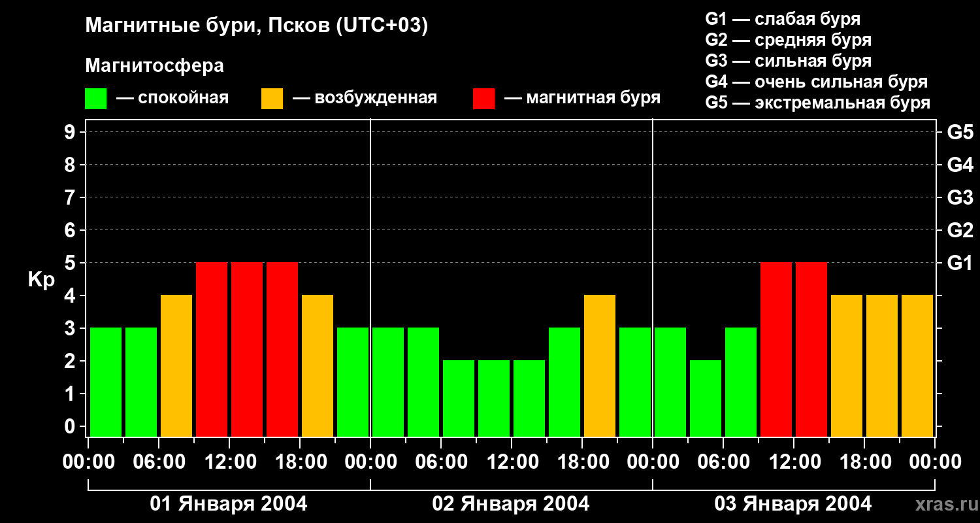Click the only yellow bar on 02 Января

(600, 365)
